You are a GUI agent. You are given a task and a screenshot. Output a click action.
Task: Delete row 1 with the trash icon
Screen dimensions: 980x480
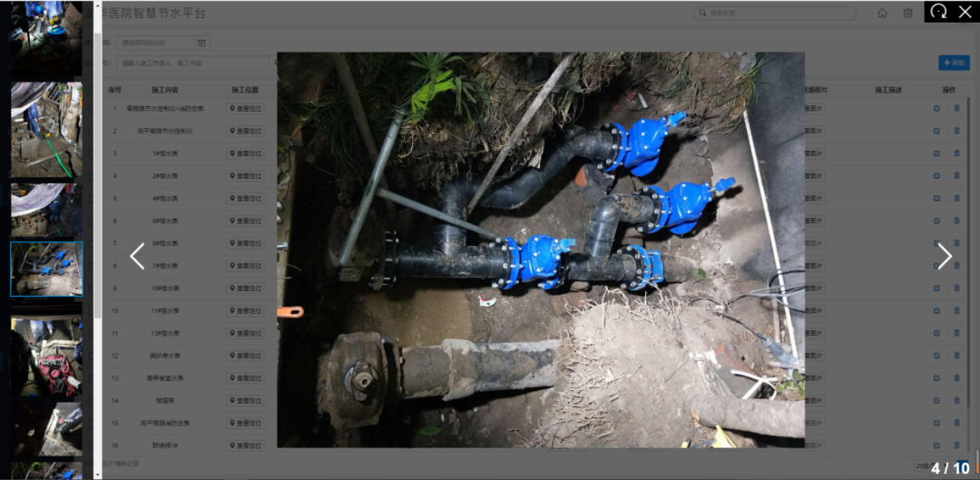coord(956,109)
